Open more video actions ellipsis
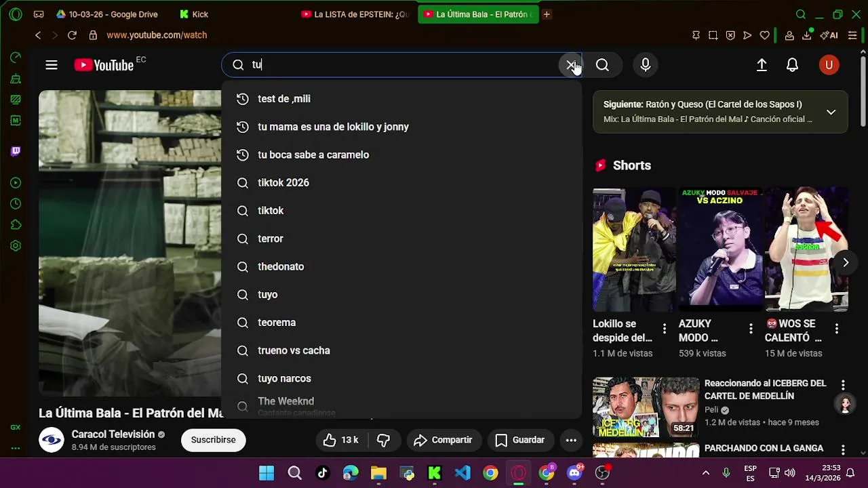 click(x=571, y=440)
